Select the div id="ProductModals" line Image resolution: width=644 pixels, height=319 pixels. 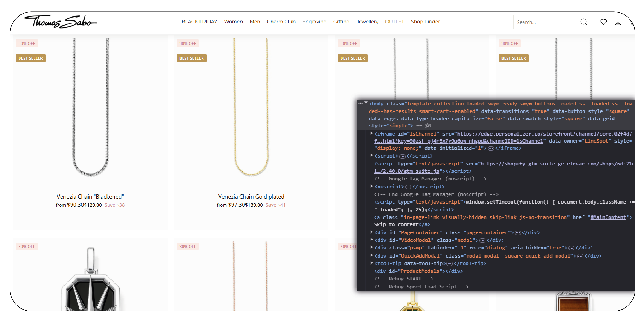tap(418, 271)
